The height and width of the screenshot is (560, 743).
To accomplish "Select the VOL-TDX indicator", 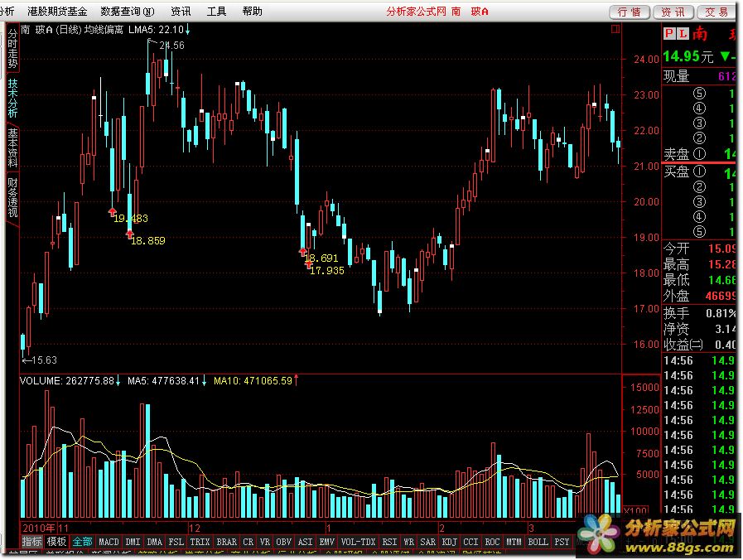I will pyautogui.click(x=358, y=542).
